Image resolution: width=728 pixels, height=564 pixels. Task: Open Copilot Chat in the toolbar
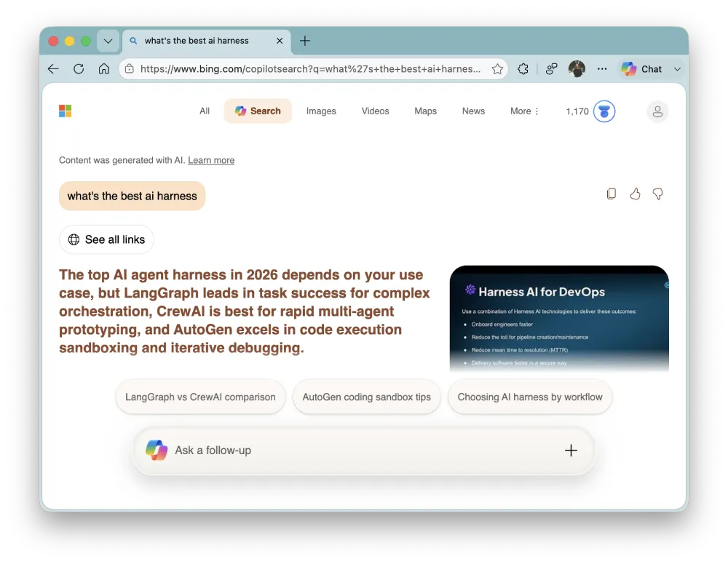(641, 69)
